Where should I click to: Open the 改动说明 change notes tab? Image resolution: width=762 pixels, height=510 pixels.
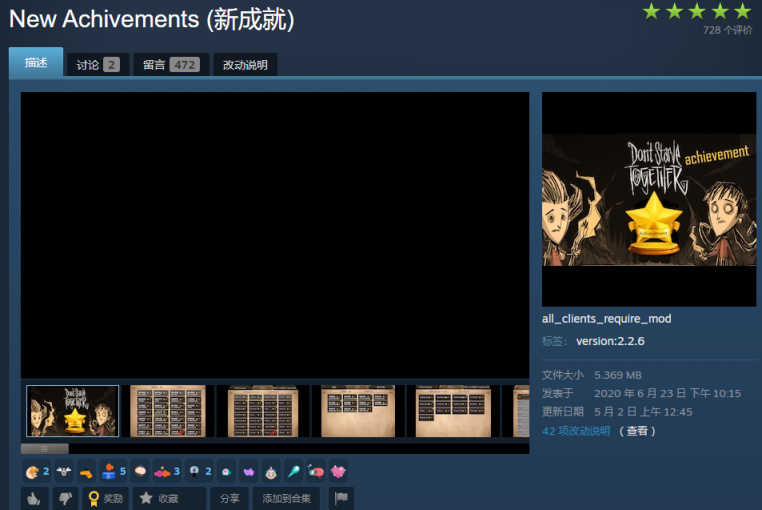click(245, 65)
